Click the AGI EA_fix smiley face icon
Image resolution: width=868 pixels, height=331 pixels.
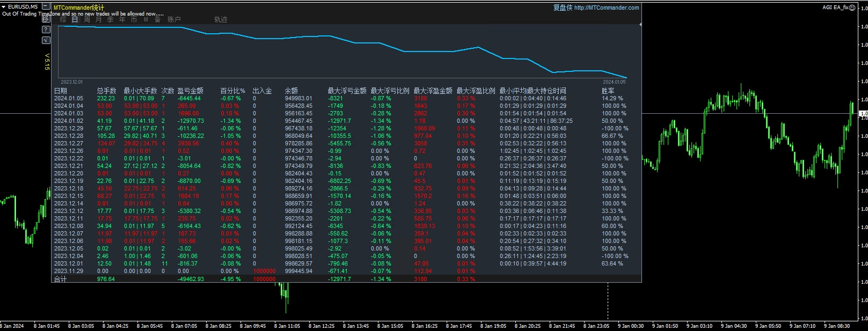click(852, 8)
